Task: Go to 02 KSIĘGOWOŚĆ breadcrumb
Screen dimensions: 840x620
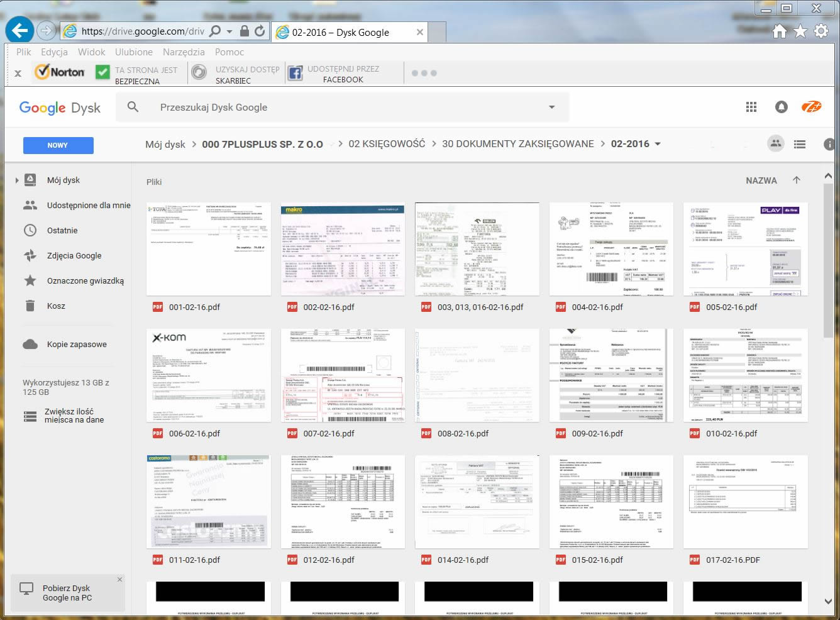Action: (387, 144)
